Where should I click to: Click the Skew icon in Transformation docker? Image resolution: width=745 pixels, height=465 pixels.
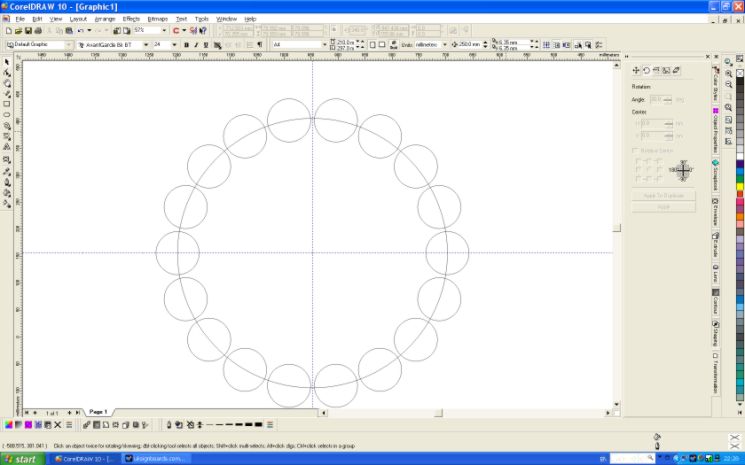click(x=676, y=70)
